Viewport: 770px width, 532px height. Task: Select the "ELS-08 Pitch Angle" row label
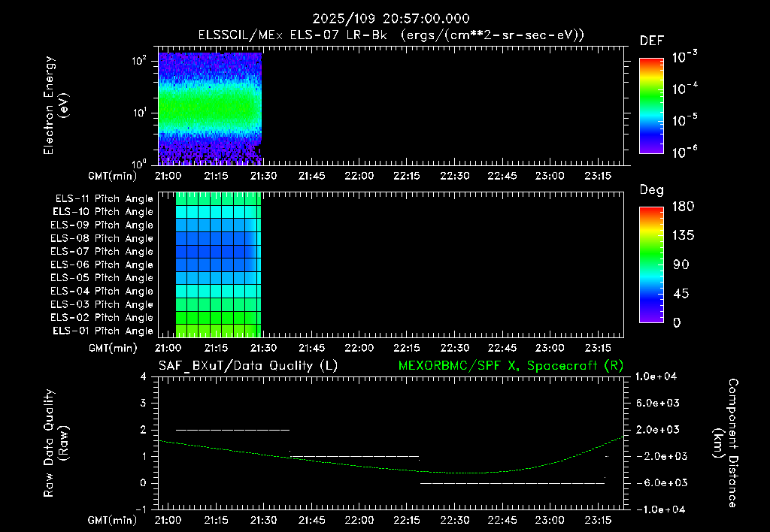click(102, 238)
